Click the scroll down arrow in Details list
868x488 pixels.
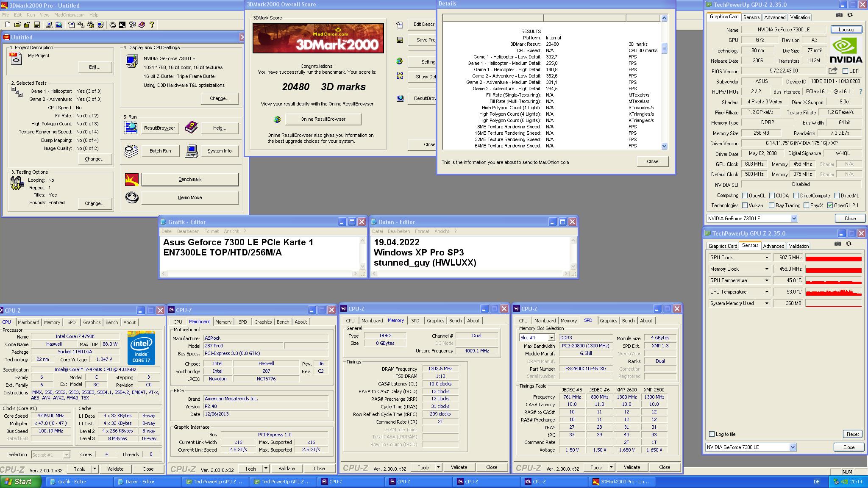click(x=664, y=146)
